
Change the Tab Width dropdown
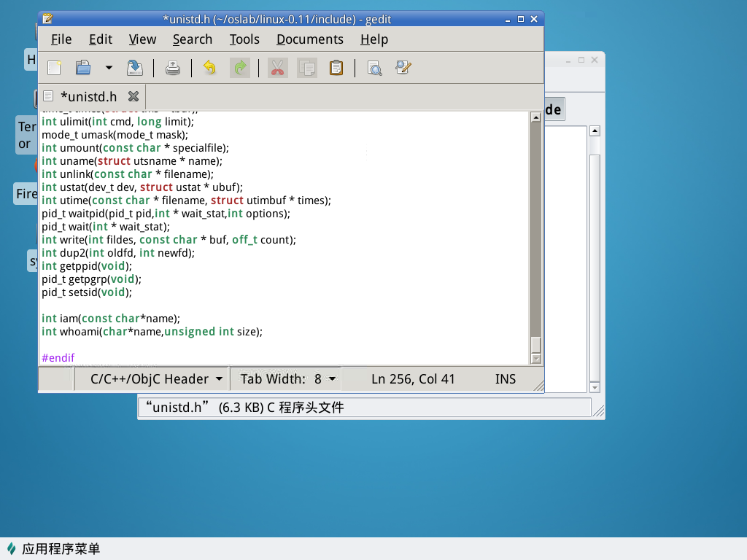(x=288, y=379)
